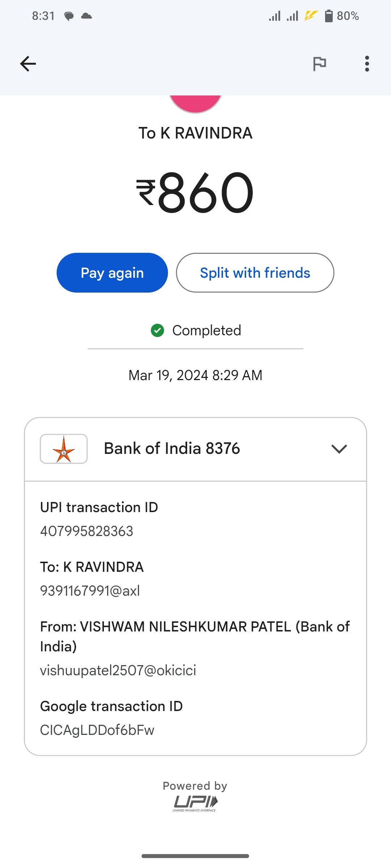Tap the sender ID vishuupatel2507@okicici
The height and width of the screenshot is (868, 391).
[x=118, y=671]
